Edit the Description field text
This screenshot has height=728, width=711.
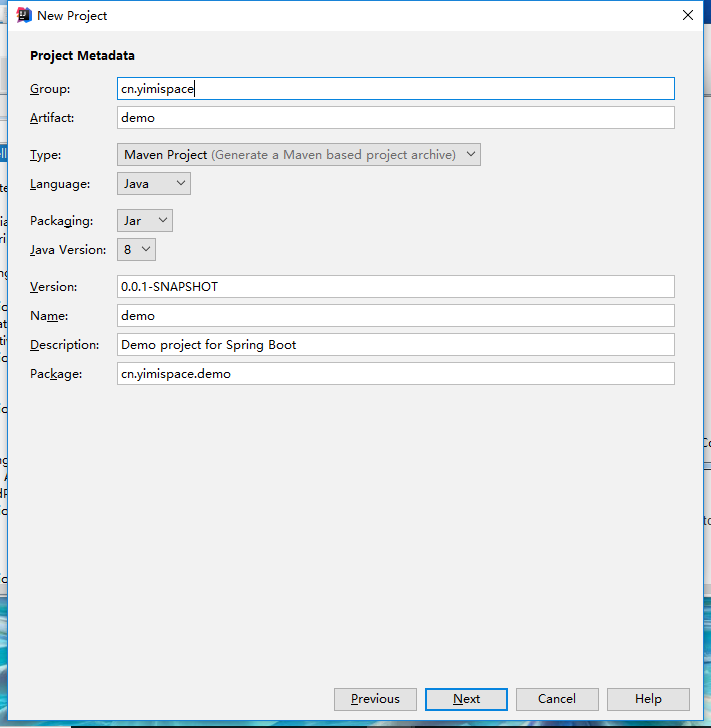[396, 345]
